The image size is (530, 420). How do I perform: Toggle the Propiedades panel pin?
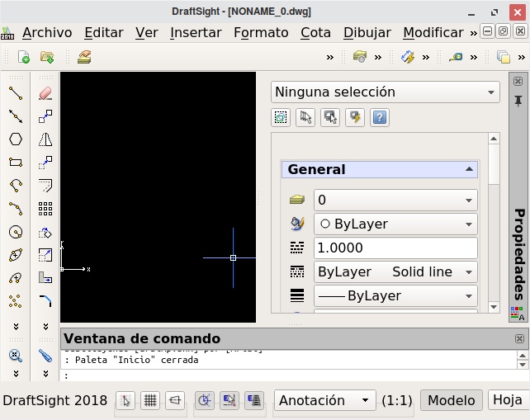tap(518, 101)
